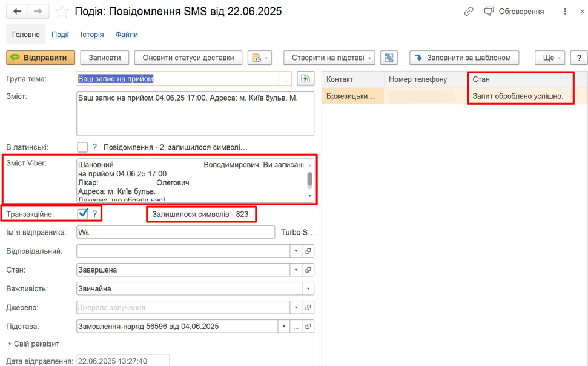Click the Оновити статуси доставки button
This screenshot has height=366, width=588.
point(188,58)
